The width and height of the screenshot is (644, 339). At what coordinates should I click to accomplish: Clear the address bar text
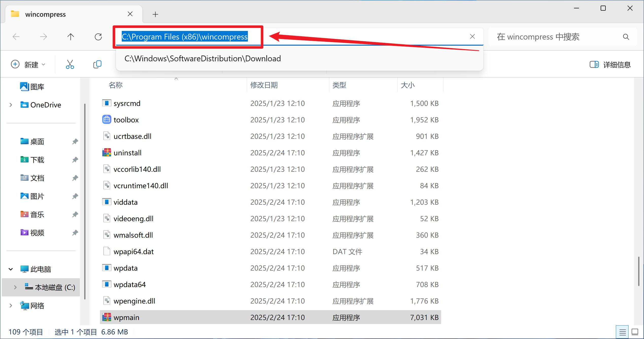coord(472,36)
